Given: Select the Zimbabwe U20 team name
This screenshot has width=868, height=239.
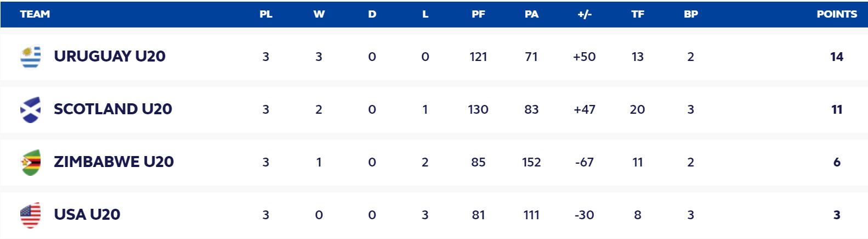Looking at the screenshot, I should coord(114,162).
